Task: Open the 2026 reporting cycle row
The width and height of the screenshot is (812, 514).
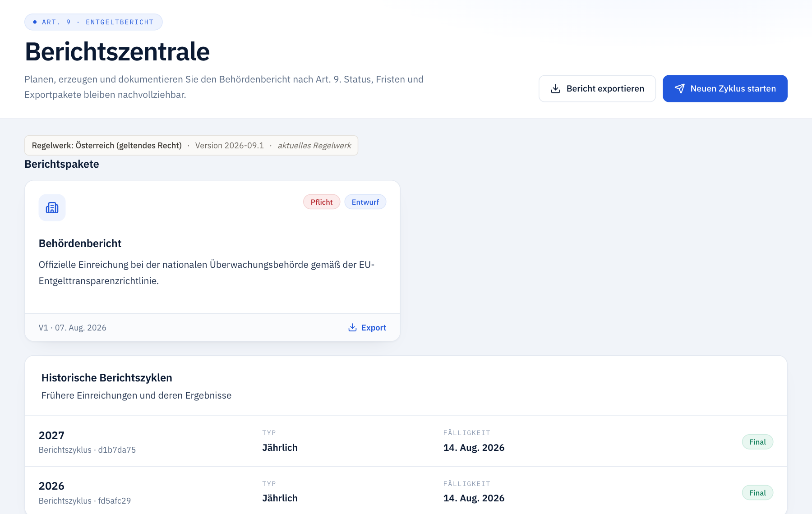Action: [406, 491]
